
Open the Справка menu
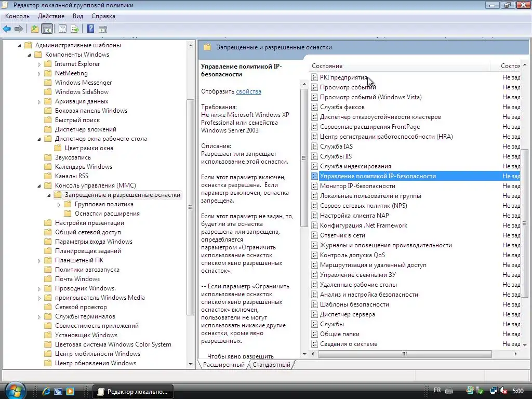point(103,16)
